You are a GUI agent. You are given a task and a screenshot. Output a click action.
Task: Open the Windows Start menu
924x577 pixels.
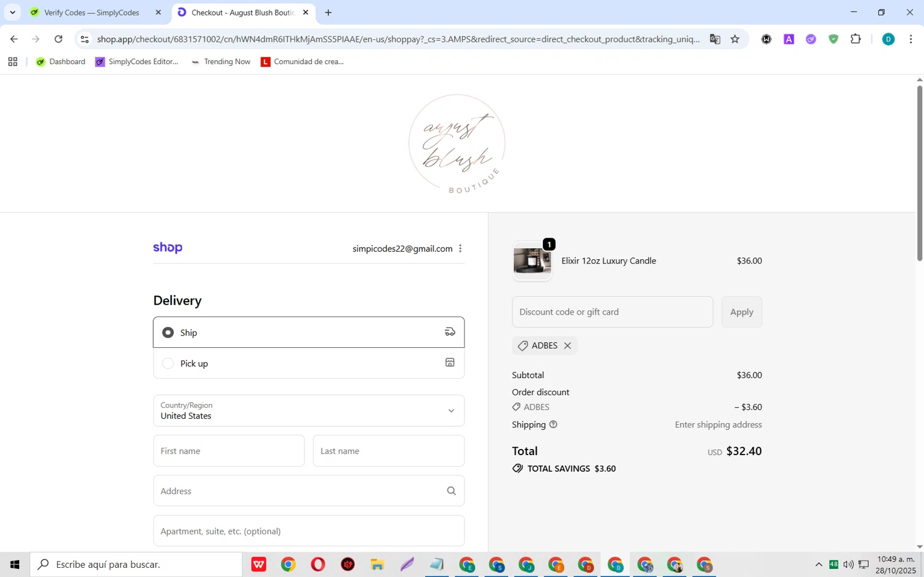(x=15, y=564)
